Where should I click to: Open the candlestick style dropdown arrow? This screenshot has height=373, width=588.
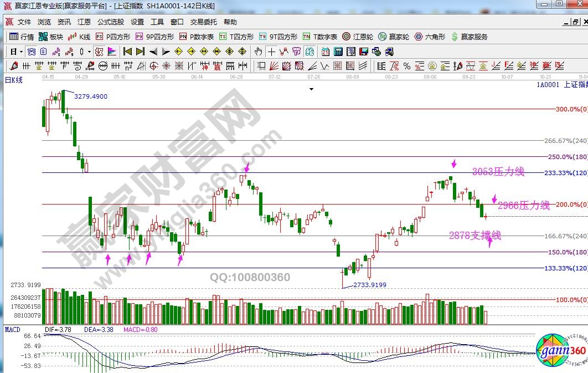[x=90, y=52]
